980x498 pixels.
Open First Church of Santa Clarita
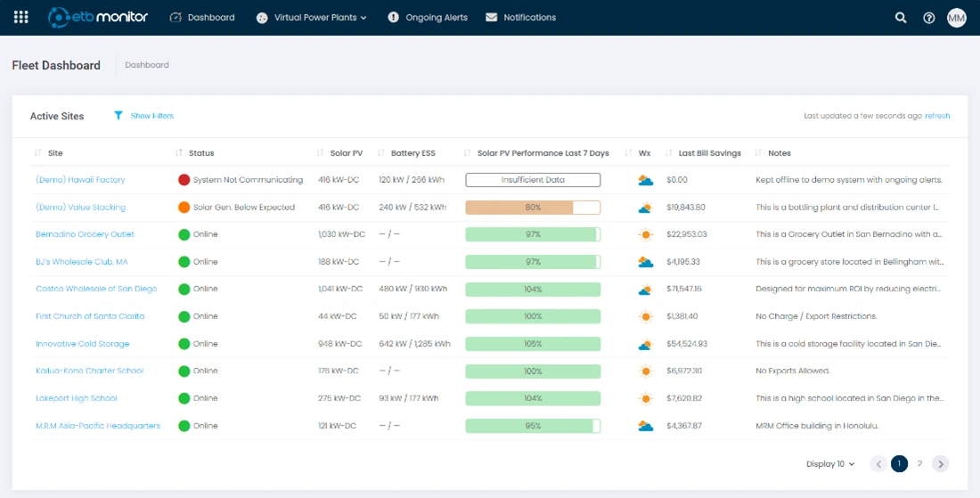[x=90, y=316]
